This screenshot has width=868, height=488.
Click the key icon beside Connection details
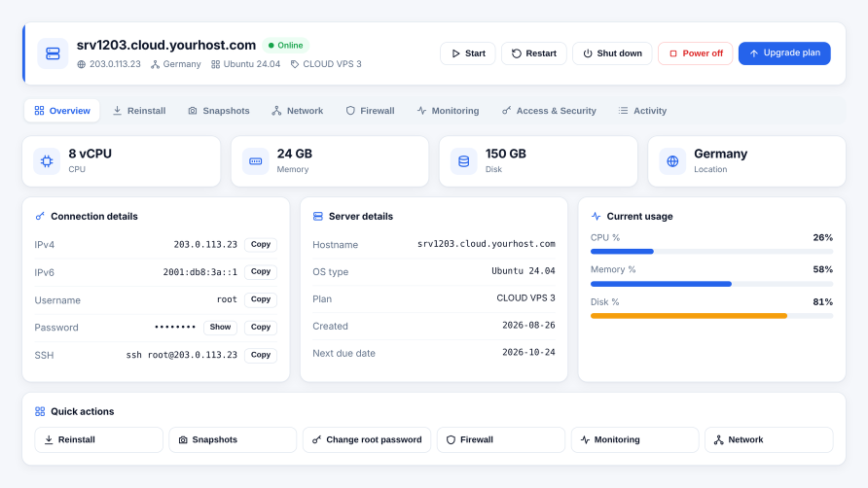40,217
